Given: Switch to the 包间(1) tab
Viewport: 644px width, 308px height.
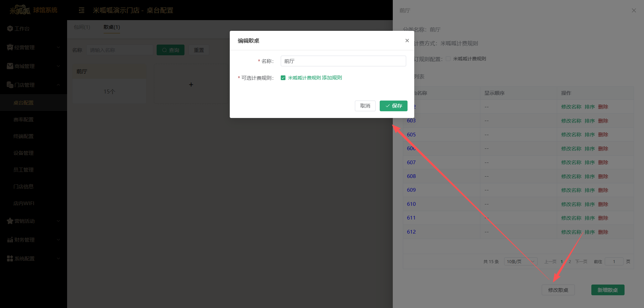Looking at the screenshot, I should click(82, 27).
